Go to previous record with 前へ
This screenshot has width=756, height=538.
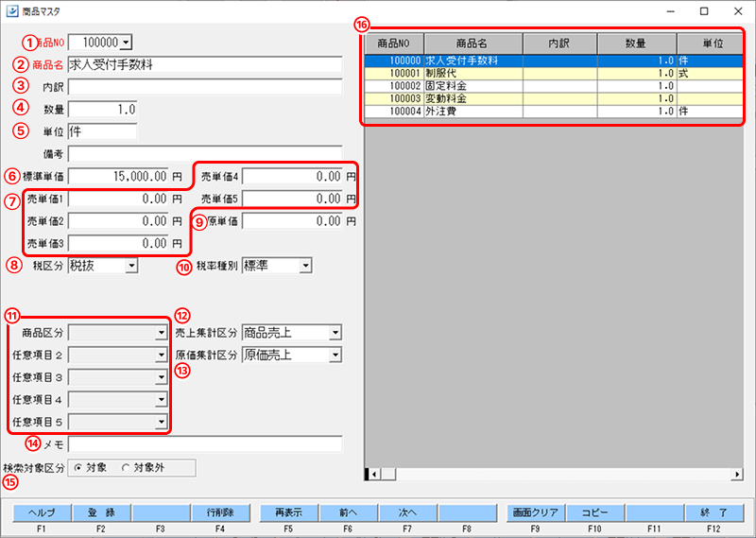[348, 512]
